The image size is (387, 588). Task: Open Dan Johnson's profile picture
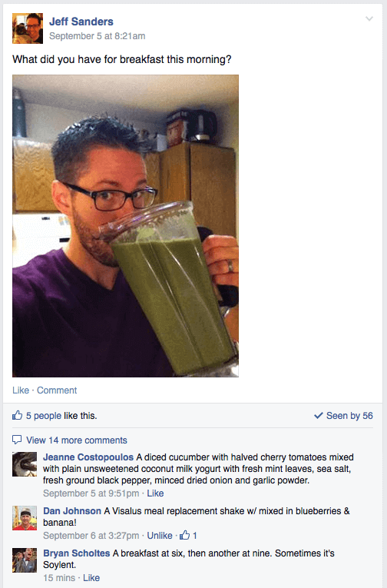pos(25,518)
